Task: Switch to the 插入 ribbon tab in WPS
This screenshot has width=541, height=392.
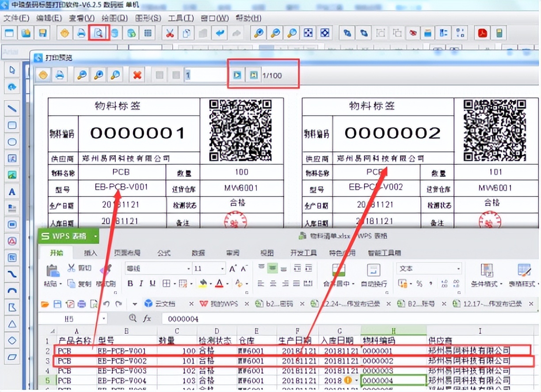Action: pos(91,253)
